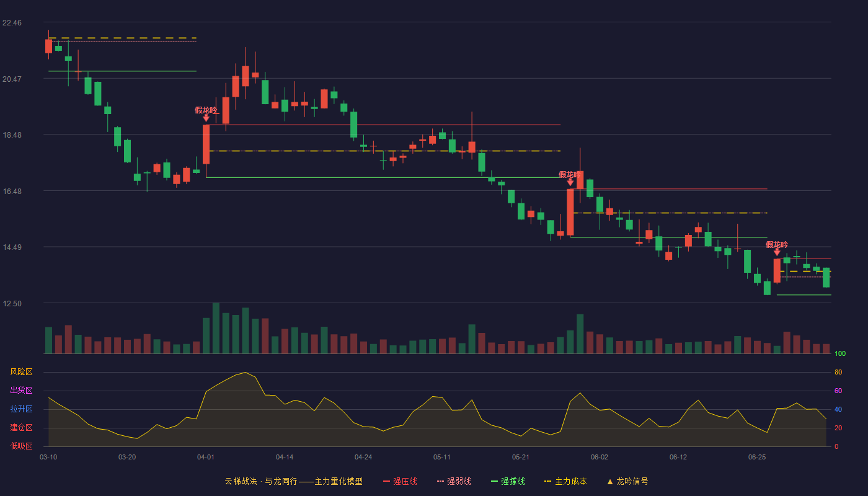Select the 风险区 zone label
This screenshot has width=868, height=496.
(x=21, y=372)
